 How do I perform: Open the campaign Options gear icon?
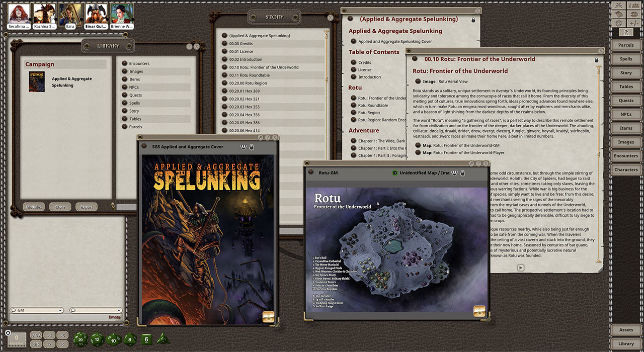[618, 23]
